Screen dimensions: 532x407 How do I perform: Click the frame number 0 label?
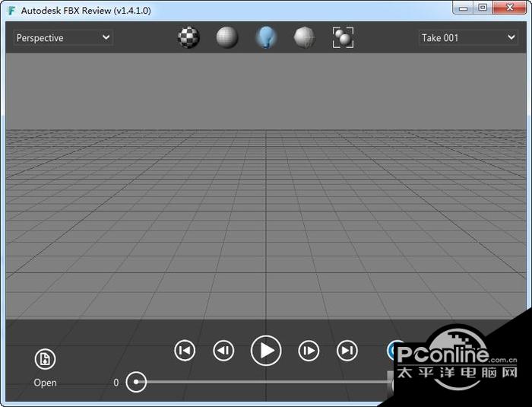coord(116,383)
